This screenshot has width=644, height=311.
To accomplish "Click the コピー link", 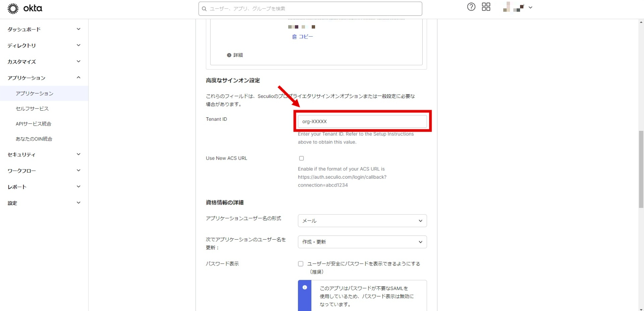I will click(306, 37).
